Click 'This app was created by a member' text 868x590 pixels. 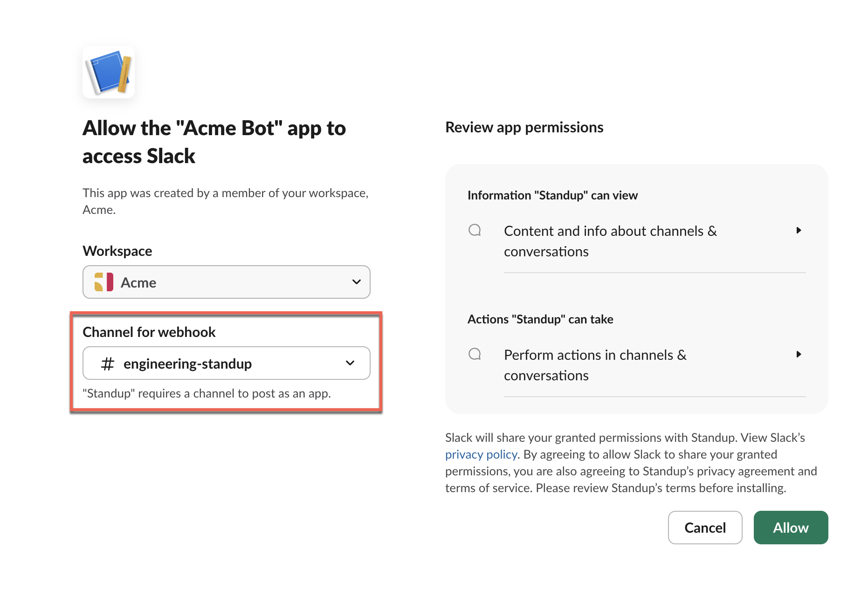[226, 201]
